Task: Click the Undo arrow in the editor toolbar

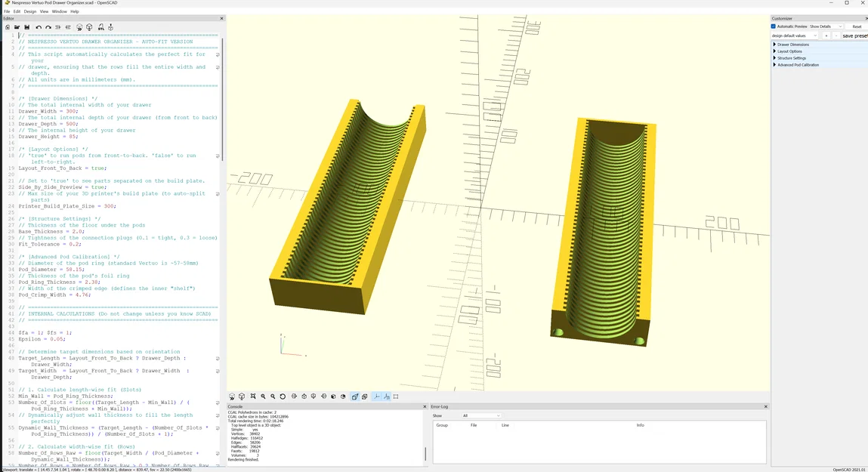Action: [39, 27]
